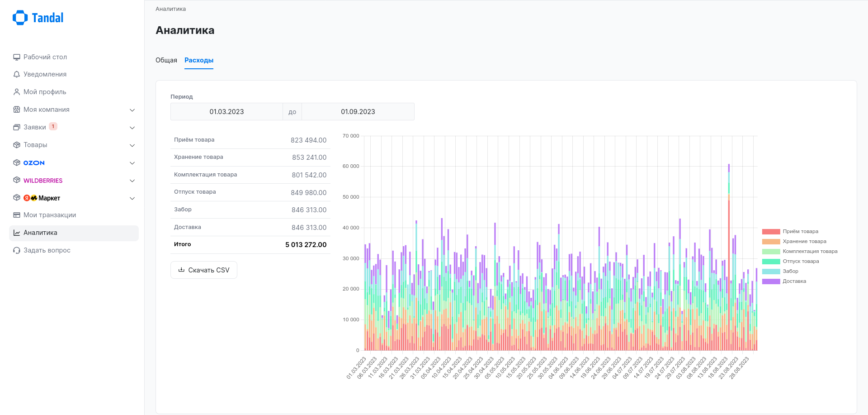The image size is (868, 415).
Task: Click the Комплектация товара value 801 542.00
Action: click(309, 175)
